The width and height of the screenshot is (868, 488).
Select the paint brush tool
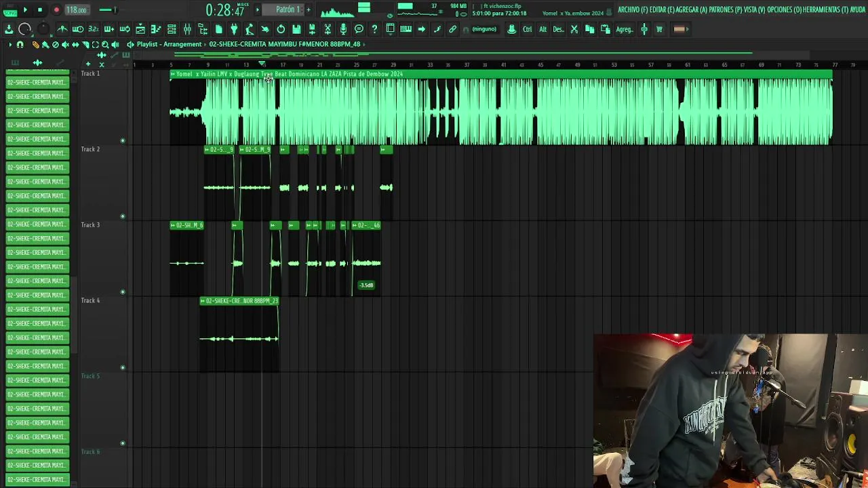tap(45, 45)
